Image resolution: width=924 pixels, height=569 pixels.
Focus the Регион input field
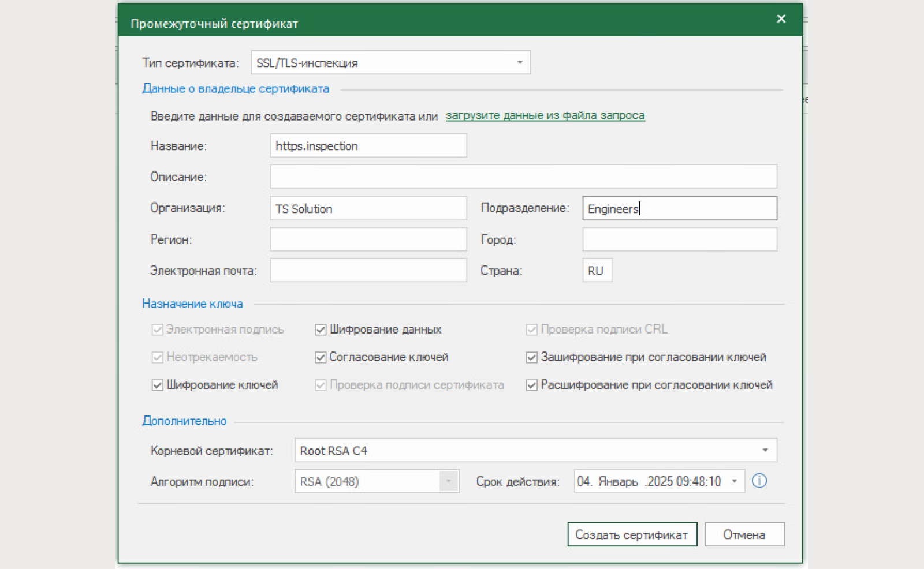pyautogui.click(x=368, y=239)
